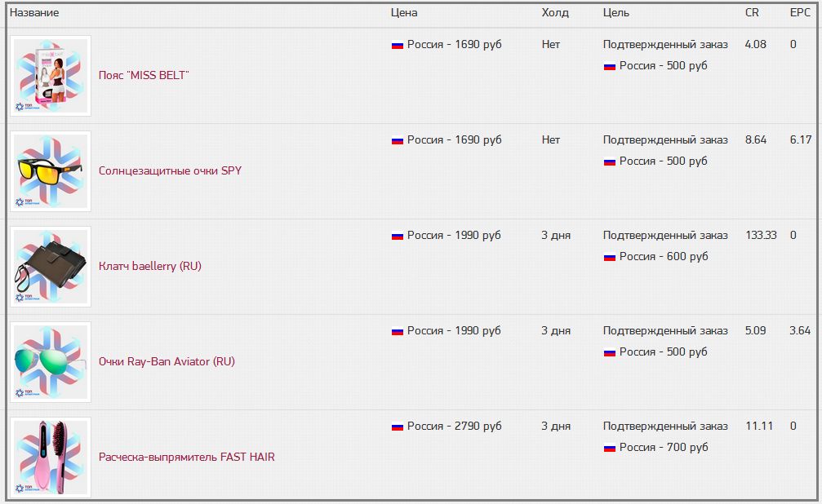Click the FAST HAIR brush thumbnail

[50, 458]
